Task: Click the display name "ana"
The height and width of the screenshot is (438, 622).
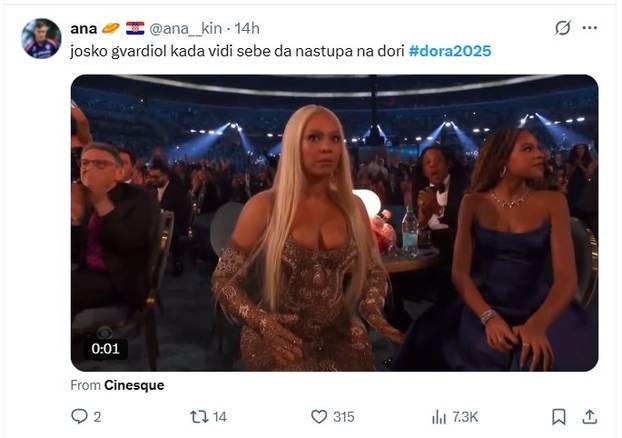Action: tap(84, 28)
